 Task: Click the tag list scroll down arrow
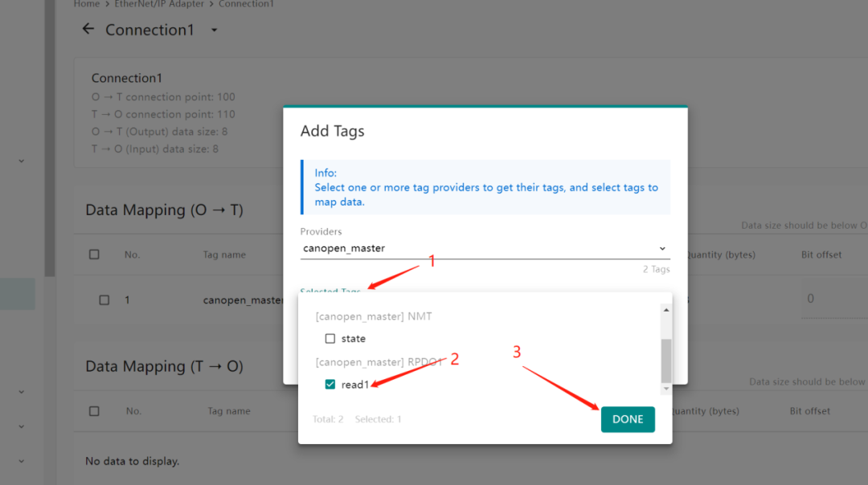tap(665, 389)
